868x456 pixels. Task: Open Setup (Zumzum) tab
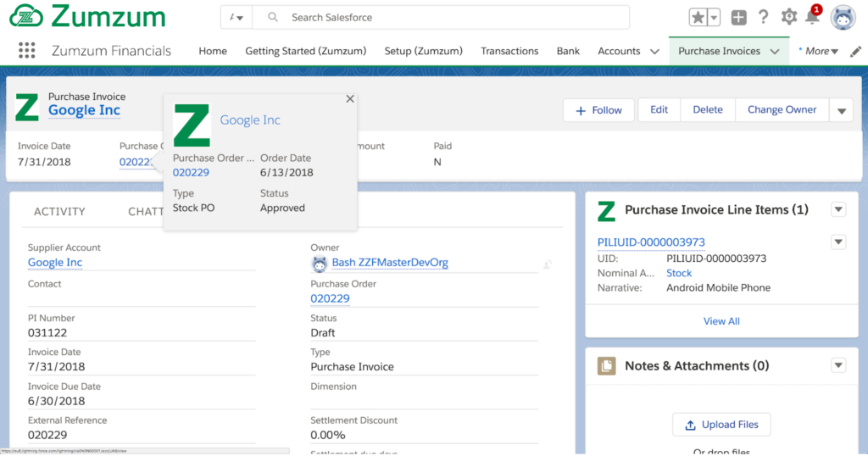424,51
